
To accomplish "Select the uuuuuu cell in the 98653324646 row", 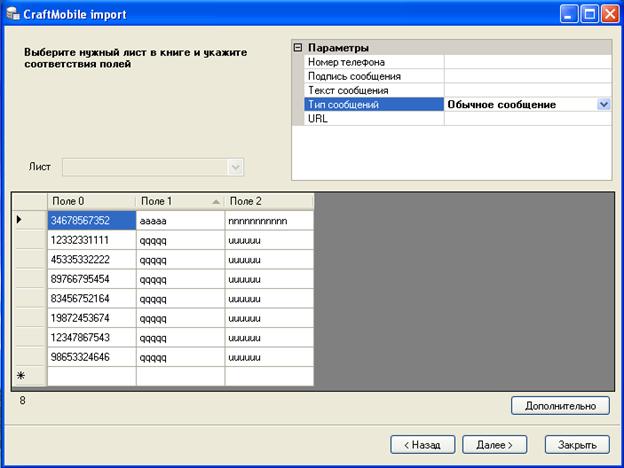I will point(269,357).
